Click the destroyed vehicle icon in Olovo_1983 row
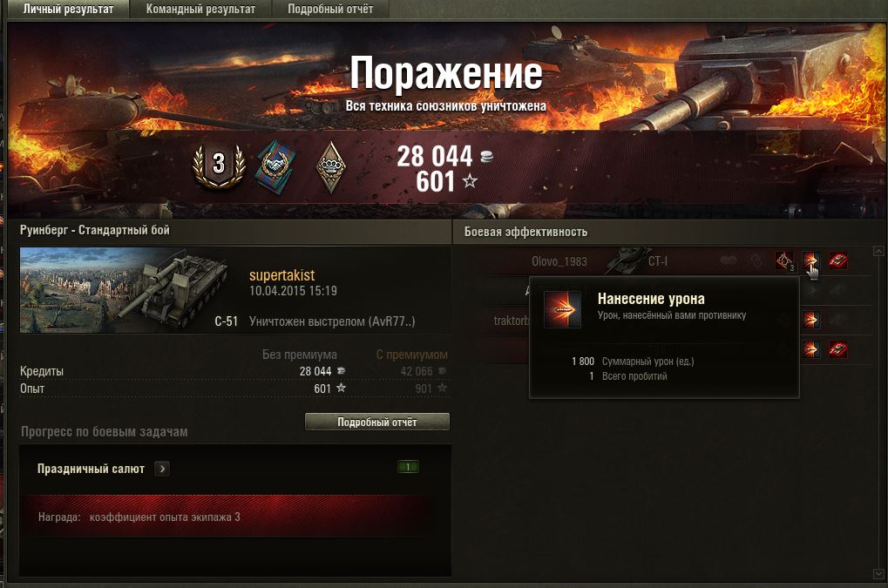 (838, 260)
